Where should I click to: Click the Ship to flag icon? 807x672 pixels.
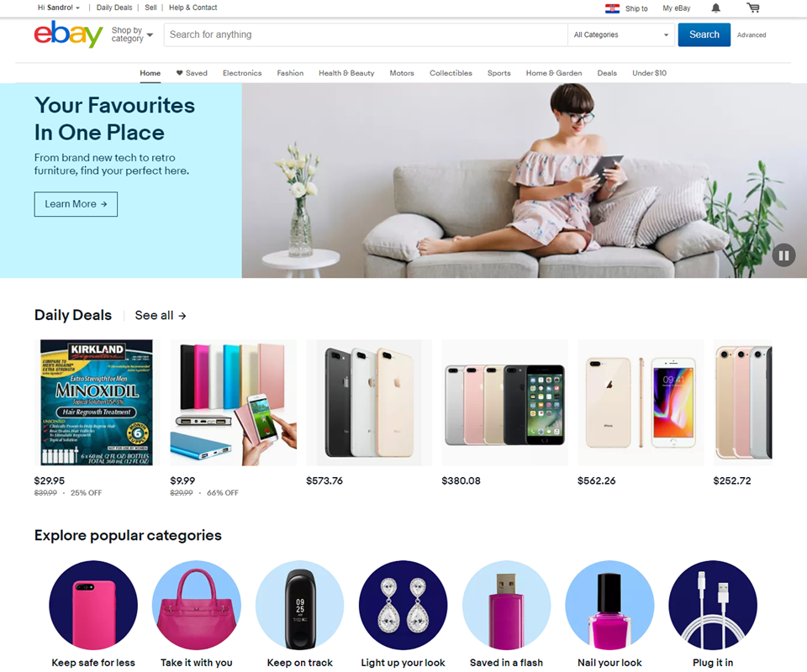coord(612,8)
